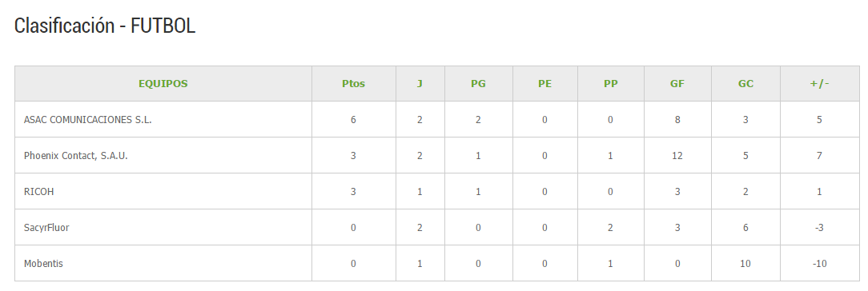Click the J column header
868x291 pixels.
tap(420, 84)
